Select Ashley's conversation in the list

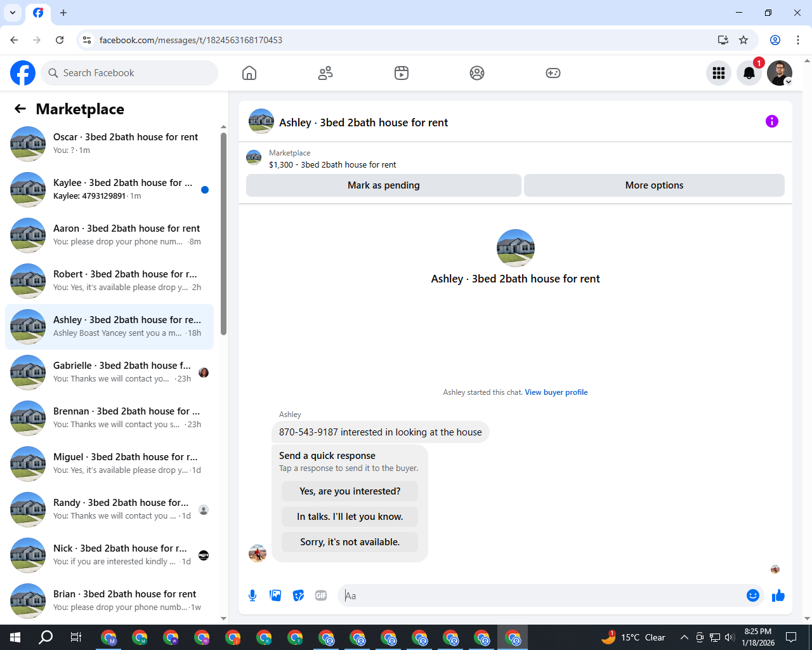click(x=109, y=326)
